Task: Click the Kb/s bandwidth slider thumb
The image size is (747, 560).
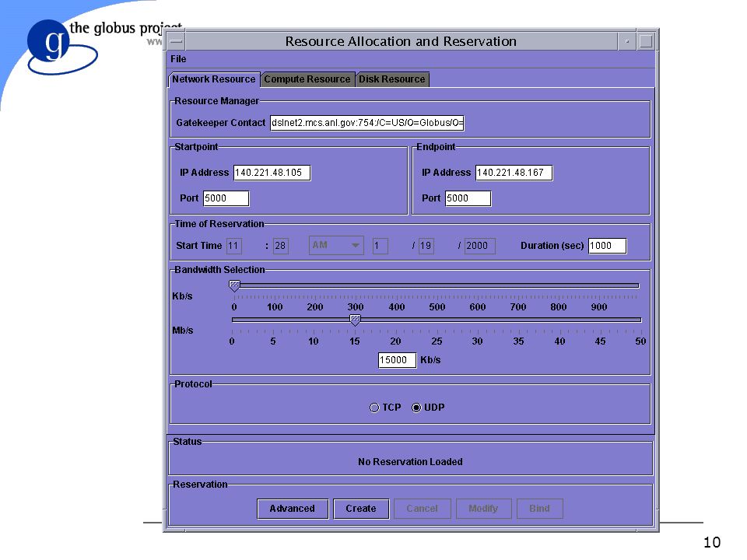Action: [x=234, y=285]
